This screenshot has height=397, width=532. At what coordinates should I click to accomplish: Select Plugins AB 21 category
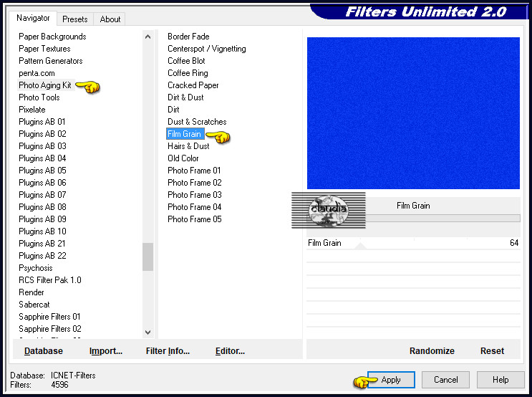pos(42,244)
